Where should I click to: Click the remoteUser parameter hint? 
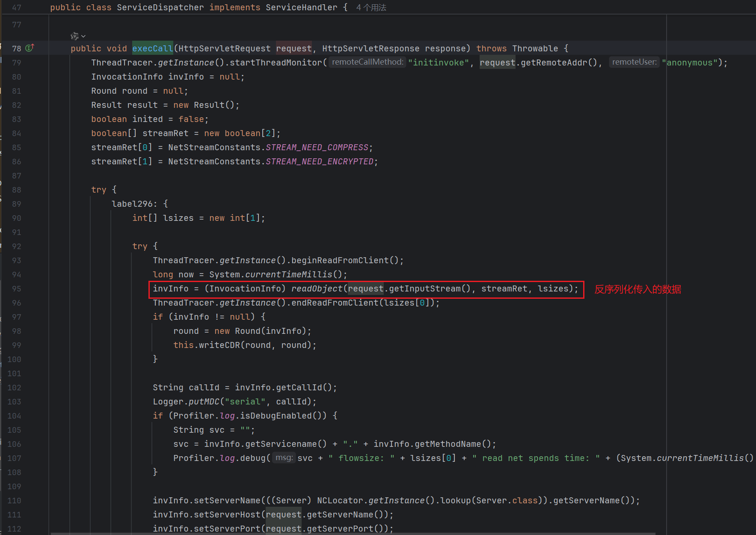click(x=634, y=62)
